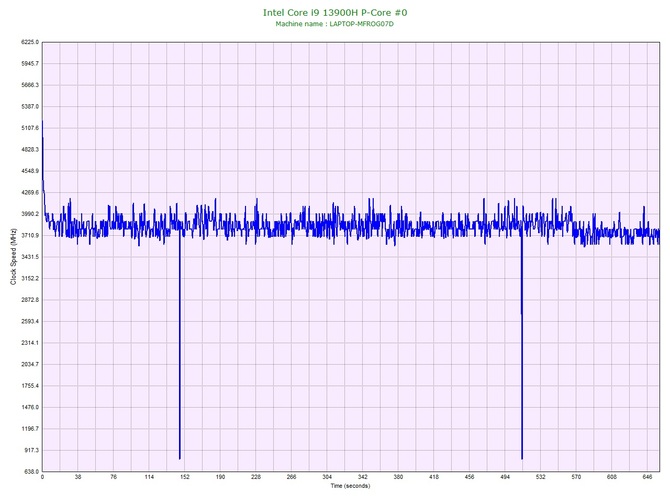Select the x-axis tick label 152

[185, 477]
